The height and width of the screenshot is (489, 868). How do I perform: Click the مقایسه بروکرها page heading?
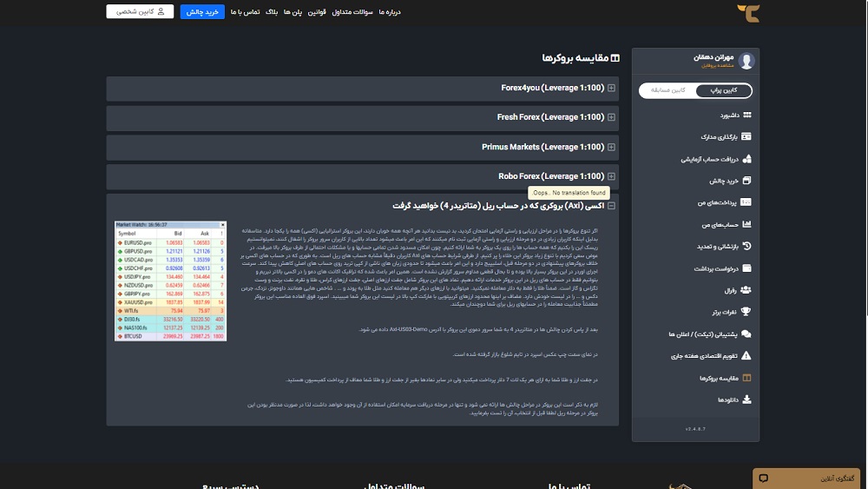click(581, 58)
